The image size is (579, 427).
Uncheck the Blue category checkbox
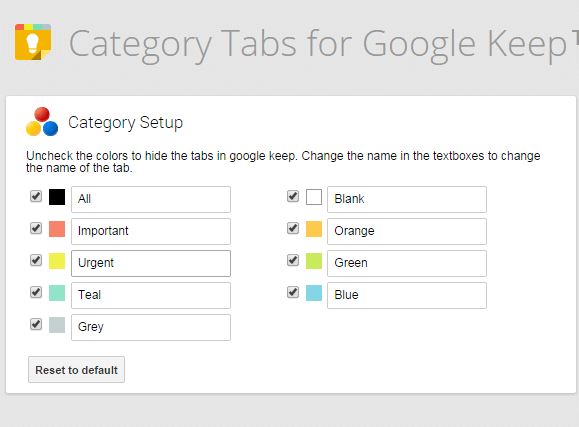[x=293, y=293]
